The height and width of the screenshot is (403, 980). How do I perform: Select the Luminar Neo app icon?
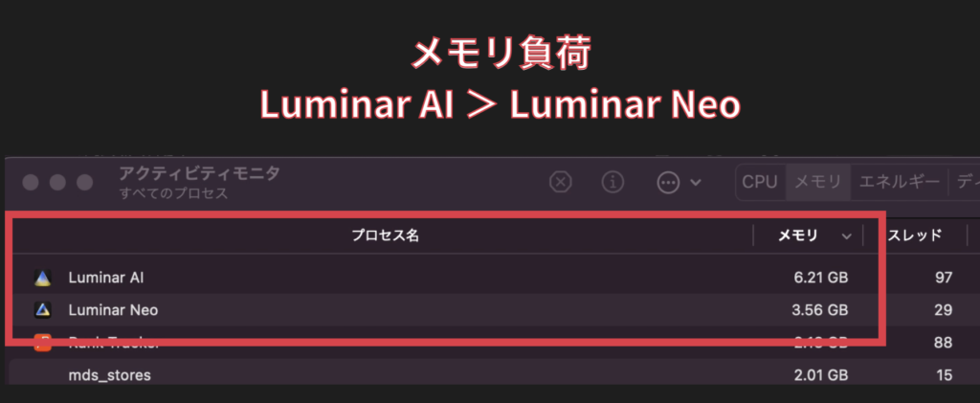42,309
